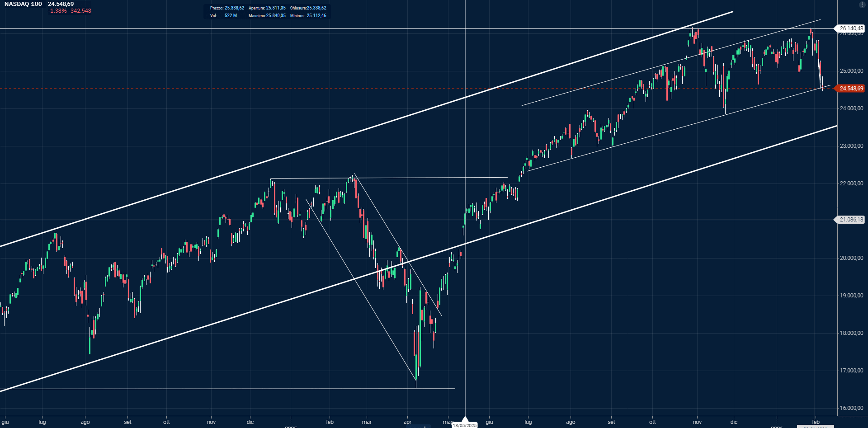Click the 20.000,00 price axis label
This screenshot has width=868, height=428.
pyautogui.click(x=851, y=258)
